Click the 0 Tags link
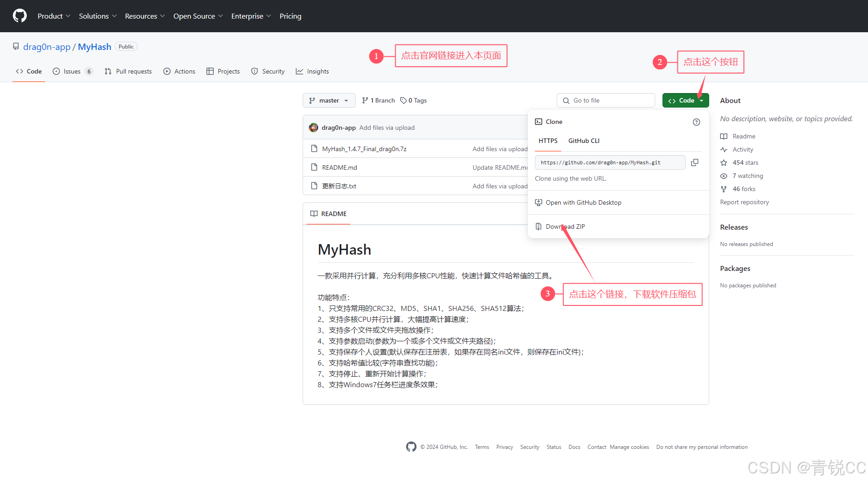This screenshot has width=868, height=482. pyautogui.click(x=413, y=100)
